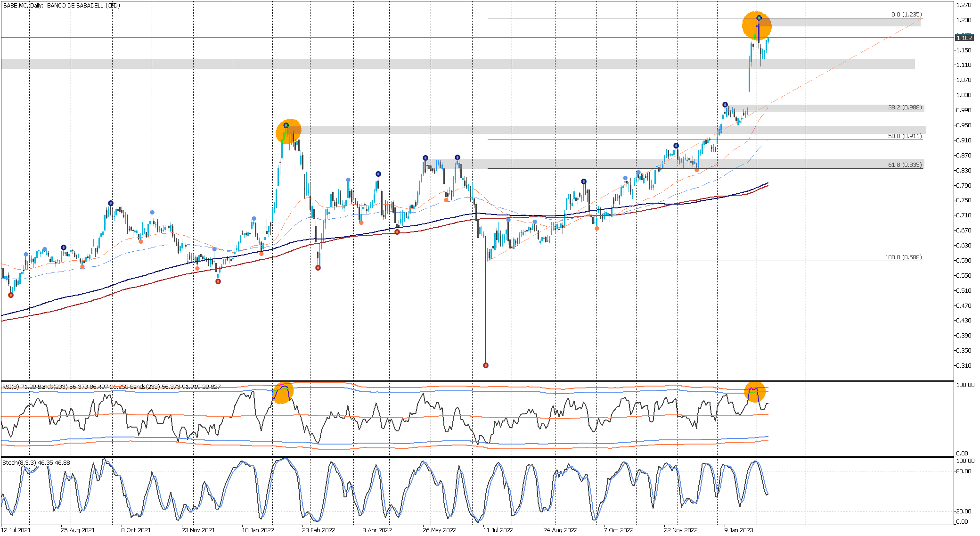Click the SABE.MC Daily chart title text
This screenshot has height=536, width=980.
[61, 6]
